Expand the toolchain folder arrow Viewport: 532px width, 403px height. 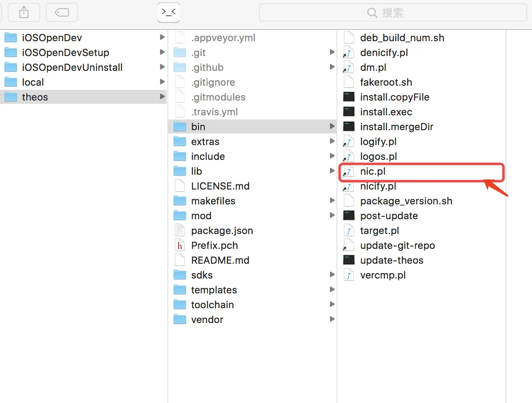pos(332,304)
